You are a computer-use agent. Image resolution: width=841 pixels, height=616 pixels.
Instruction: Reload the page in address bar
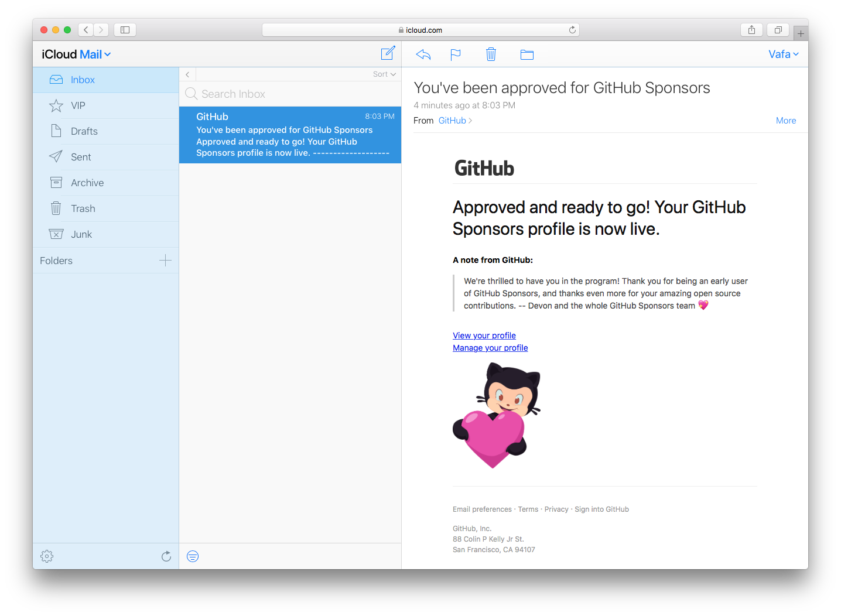572,30
